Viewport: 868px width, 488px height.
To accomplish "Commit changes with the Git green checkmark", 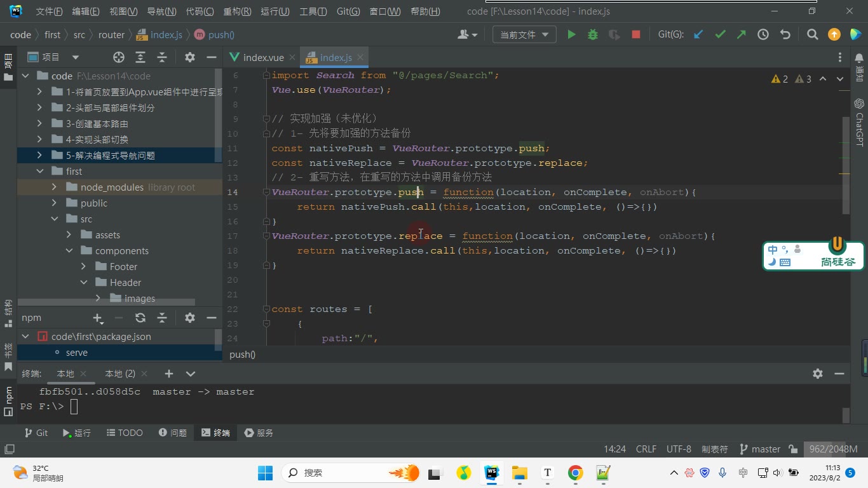I will click(x=720, y=35).
